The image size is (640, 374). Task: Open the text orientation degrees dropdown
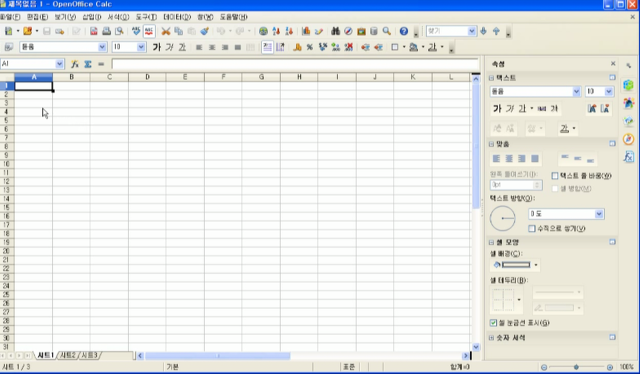point(599,214)
